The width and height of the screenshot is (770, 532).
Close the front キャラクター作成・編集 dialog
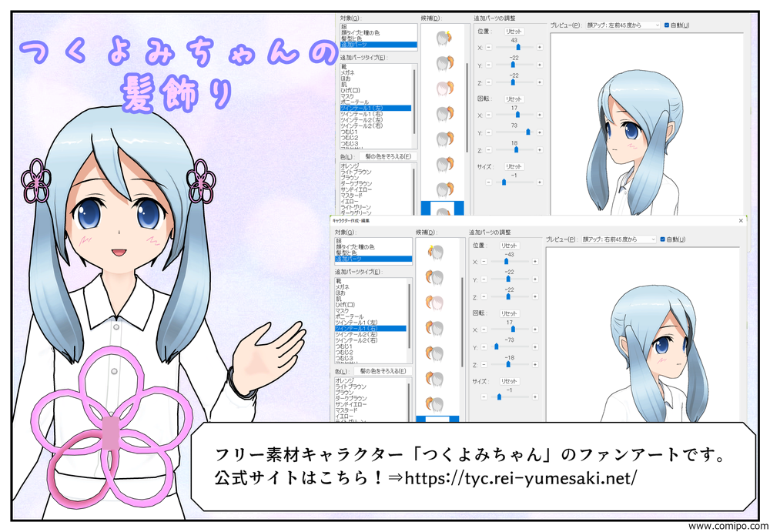[741, 221]
